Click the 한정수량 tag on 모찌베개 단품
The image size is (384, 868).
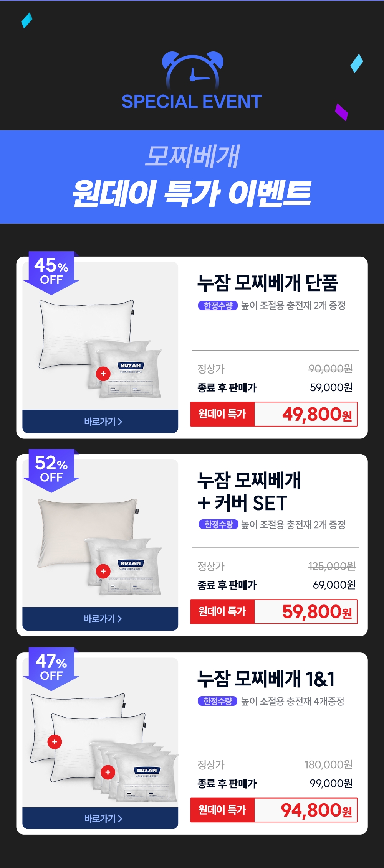pyautogui.click(x=218, y=306)
